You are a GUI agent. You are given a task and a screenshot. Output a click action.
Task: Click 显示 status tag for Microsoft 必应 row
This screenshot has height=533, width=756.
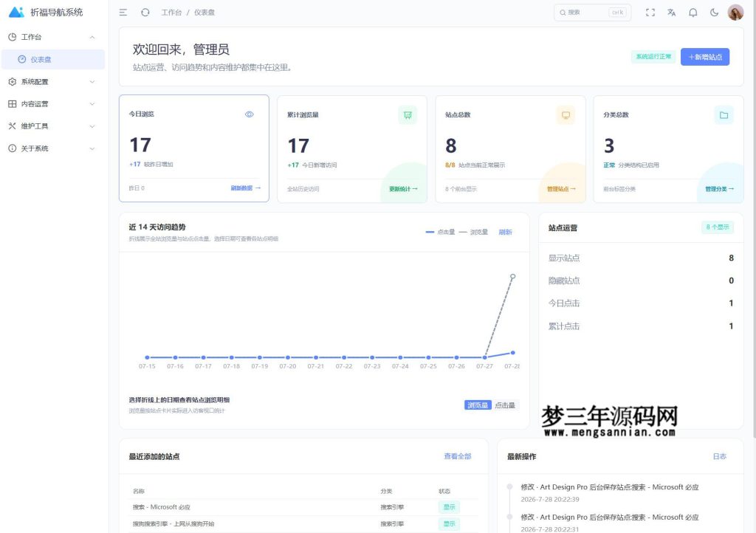coord(449,507)
